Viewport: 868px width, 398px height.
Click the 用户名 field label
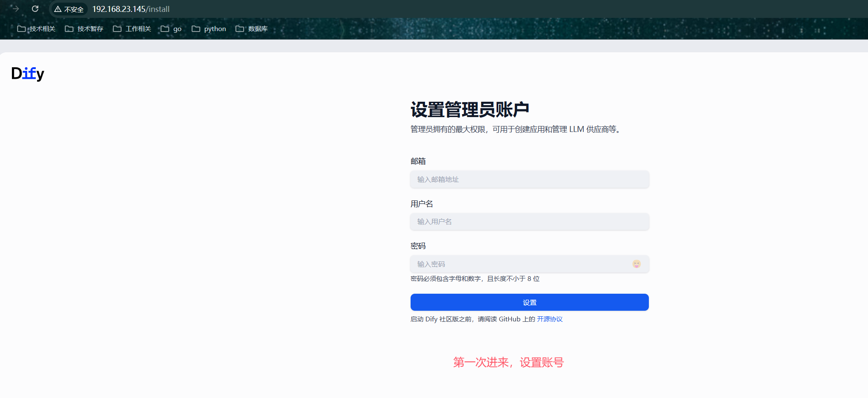422,204
